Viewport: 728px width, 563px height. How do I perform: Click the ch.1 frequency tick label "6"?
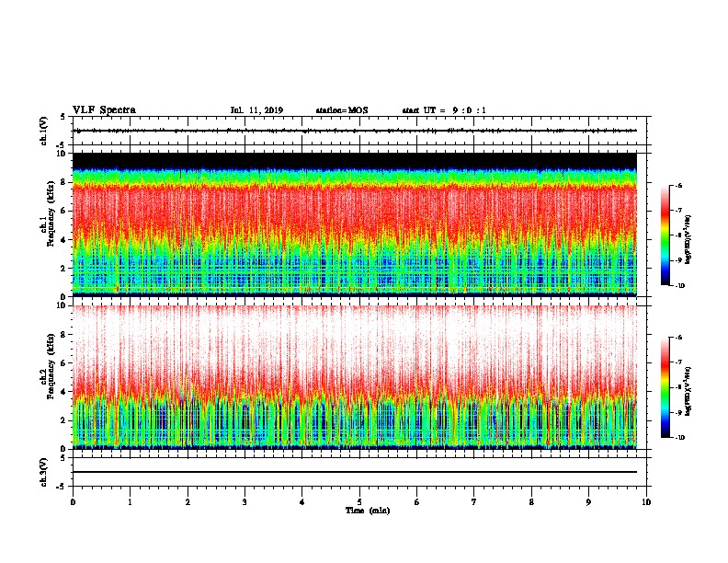[63, 211]
